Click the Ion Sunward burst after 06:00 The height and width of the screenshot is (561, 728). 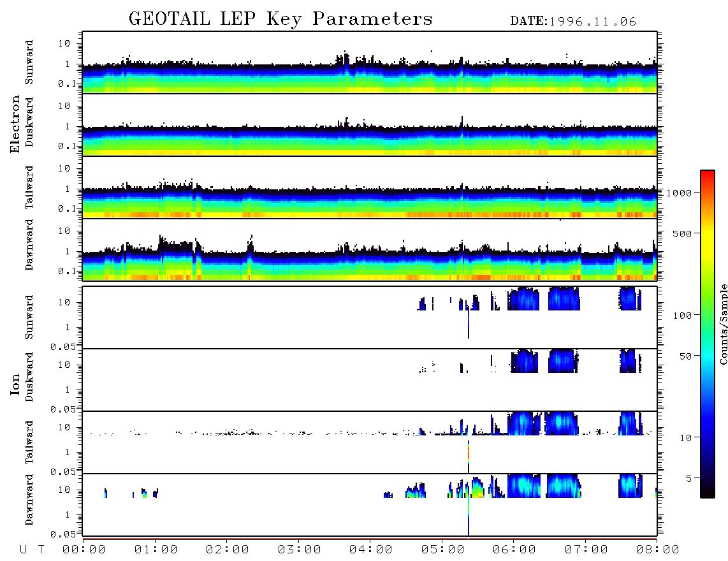(x=523, y=298)
